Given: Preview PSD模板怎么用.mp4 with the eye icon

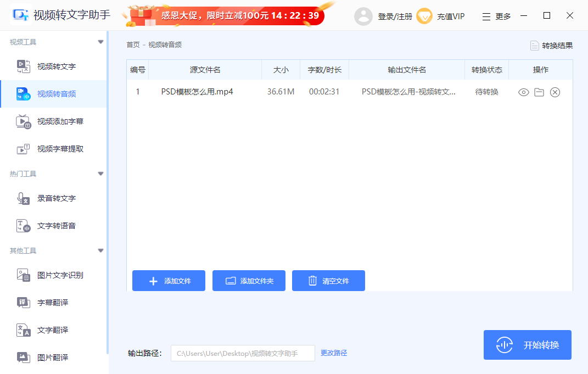Looking at the screenshot, I should [524, 92].
